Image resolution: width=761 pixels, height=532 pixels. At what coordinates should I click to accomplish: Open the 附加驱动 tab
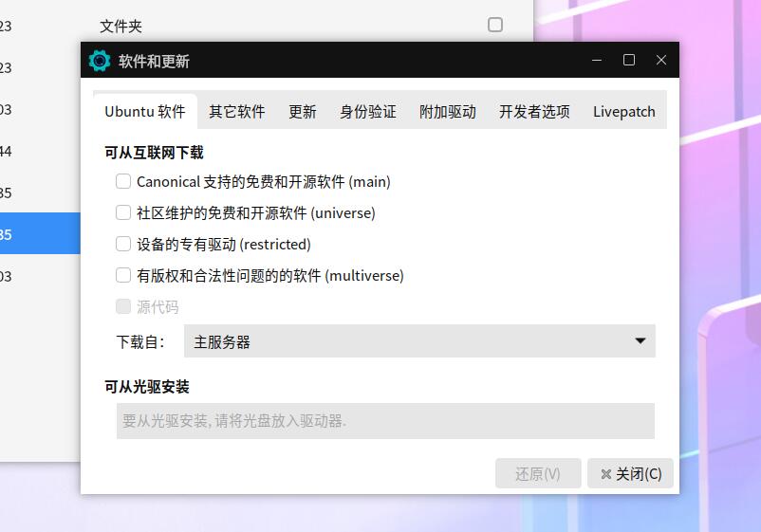448,112
